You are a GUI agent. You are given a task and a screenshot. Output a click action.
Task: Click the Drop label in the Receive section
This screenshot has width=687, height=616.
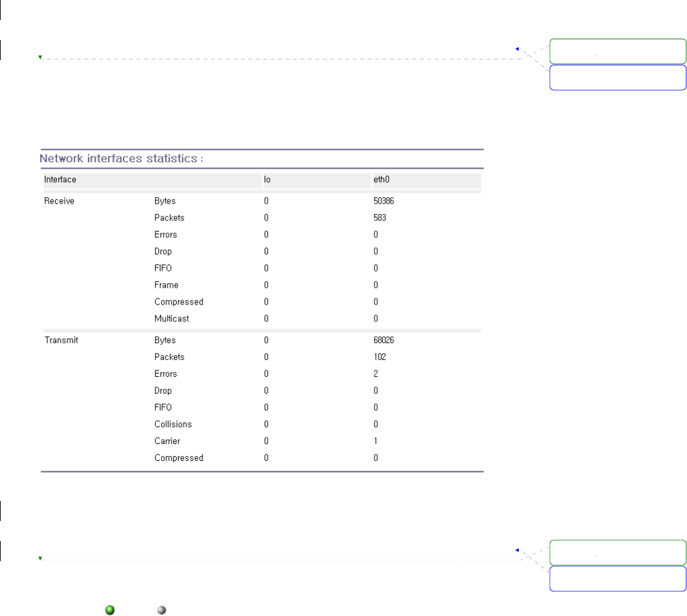(x=163, y=251)
